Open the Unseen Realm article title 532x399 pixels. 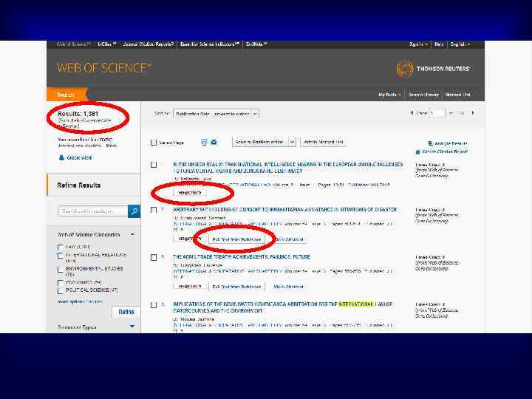coord(287,168)
